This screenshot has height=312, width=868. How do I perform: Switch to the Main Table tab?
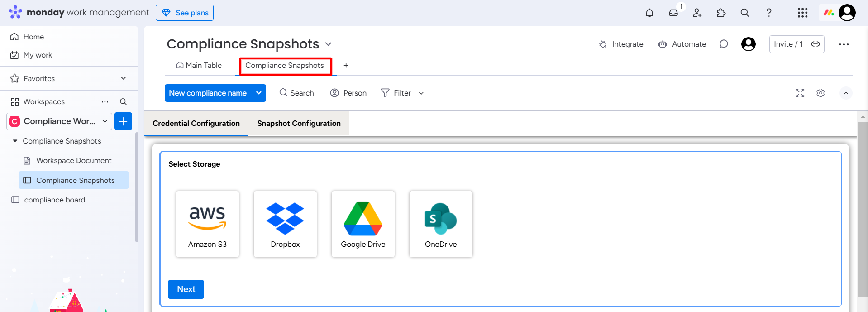click(x=199, y=66)
